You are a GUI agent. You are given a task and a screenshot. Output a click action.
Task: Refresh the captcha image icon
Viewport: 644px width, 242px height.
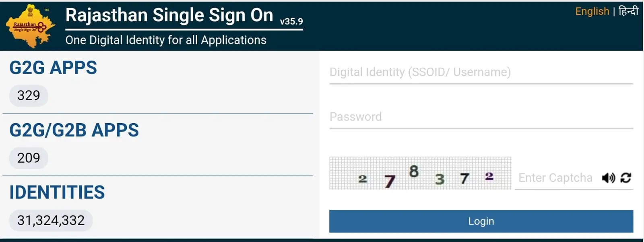click(625, 178)
